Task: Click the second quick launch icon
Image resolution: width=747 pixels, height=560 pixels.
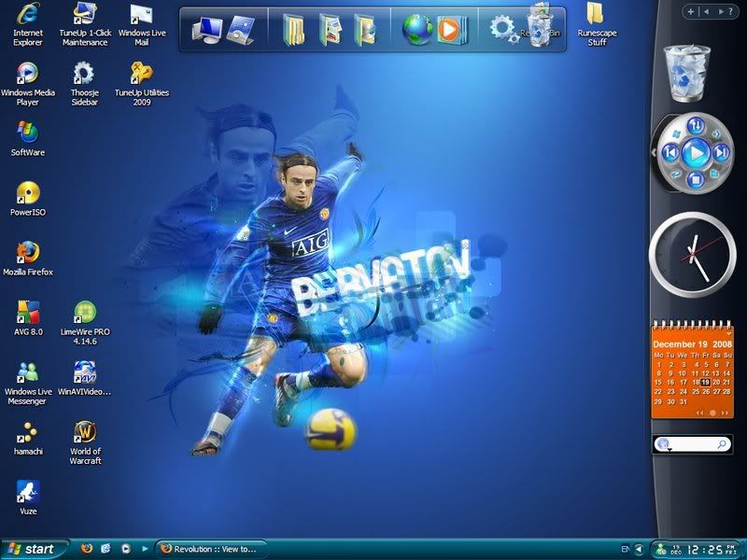Action: tap(106, 549)
